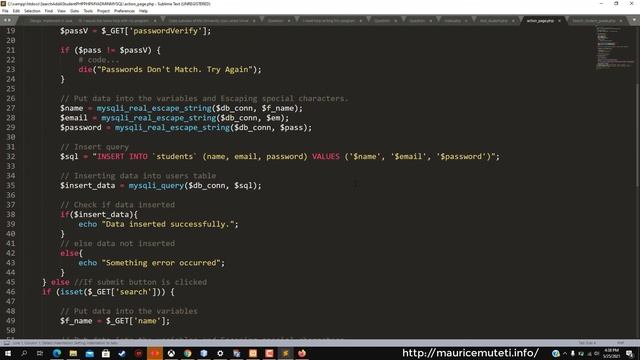The image size is (640, 360).
Task: Change PHP syntax selector in the status bar
Action: click(620, 343)
